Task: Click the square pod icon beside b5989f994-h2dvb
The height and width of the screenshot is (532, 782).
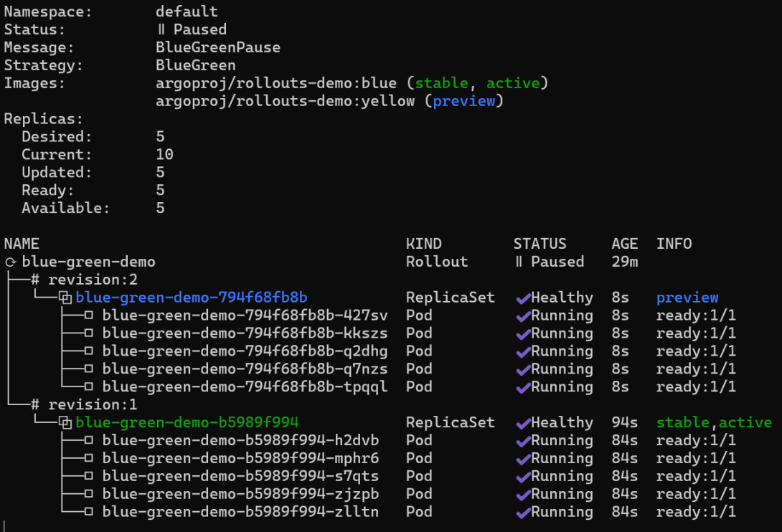Action: [89, 440]
